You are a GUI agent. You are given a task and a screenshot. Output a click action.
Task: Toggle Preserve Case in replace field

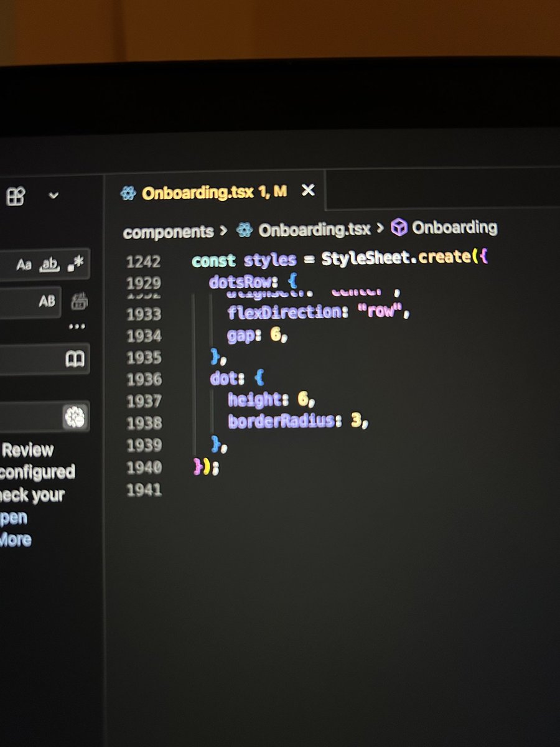[x=47, y=302]
